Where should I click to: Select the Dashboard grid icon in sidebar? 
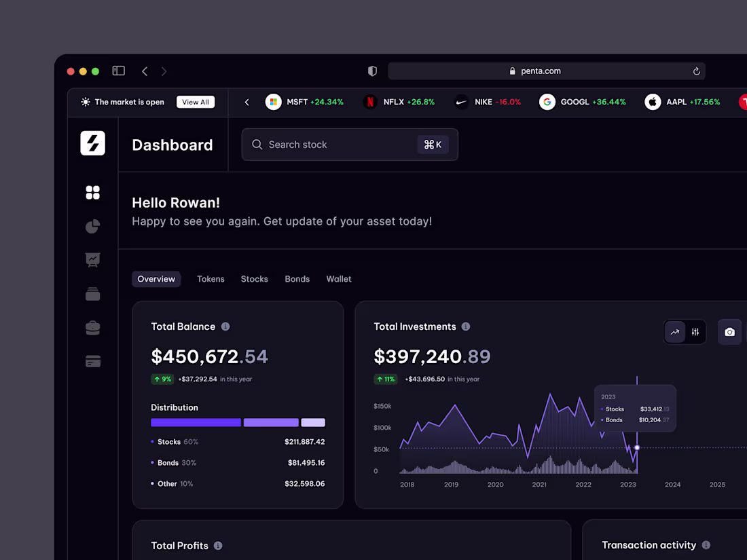(92, 192)
